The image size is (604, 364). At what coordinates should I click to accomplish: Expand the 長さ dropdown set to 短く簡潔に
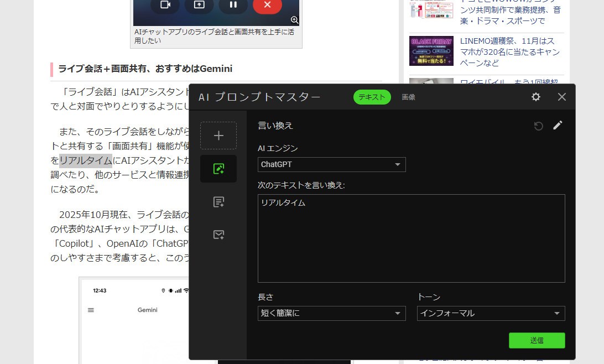point(331,313)
